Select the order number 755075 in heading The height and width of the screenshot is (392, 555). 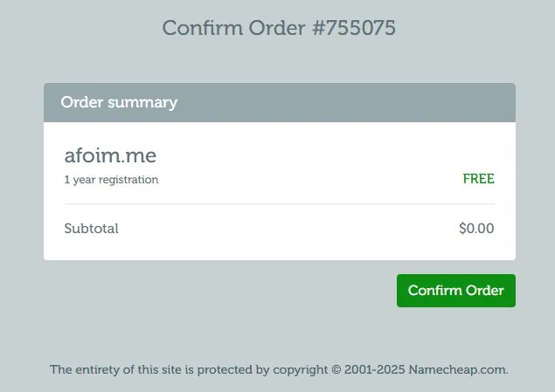click(354, 28)
